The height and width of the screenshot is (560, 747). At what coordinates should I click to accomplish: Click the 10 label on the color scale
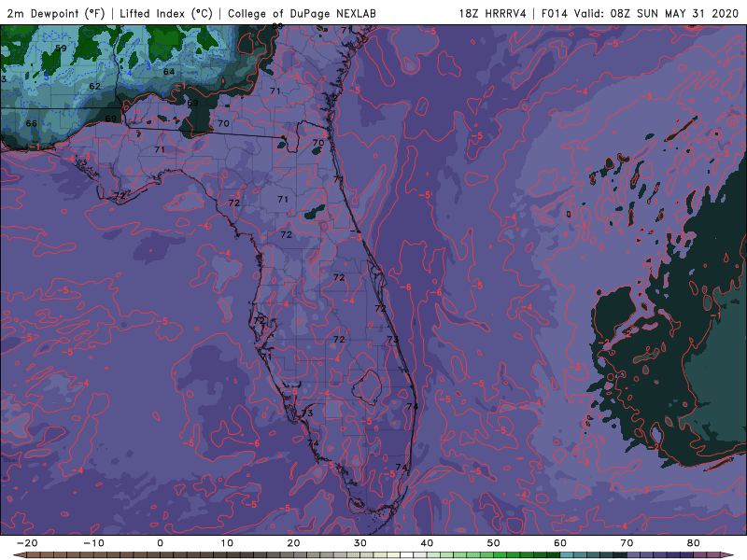click(x=227, y=543)
